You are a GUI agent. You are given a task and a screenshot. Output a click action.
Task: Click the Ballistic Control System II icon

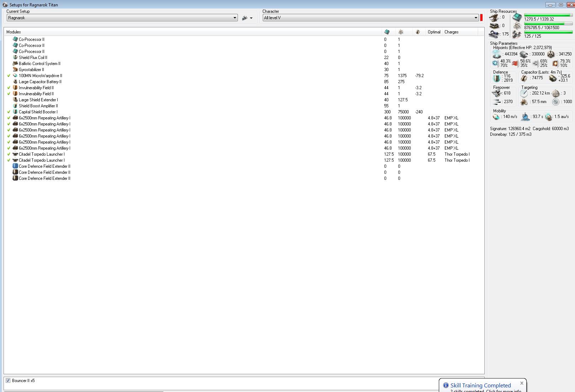tap(15, 63)
